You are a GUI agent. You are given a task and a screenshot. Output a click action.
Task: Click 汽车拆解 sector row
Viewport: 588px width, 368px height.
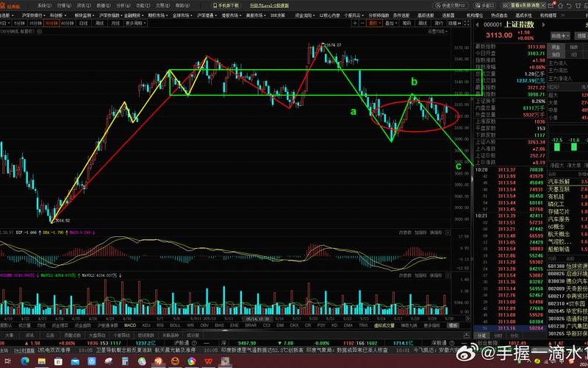[x=567, y=182]
